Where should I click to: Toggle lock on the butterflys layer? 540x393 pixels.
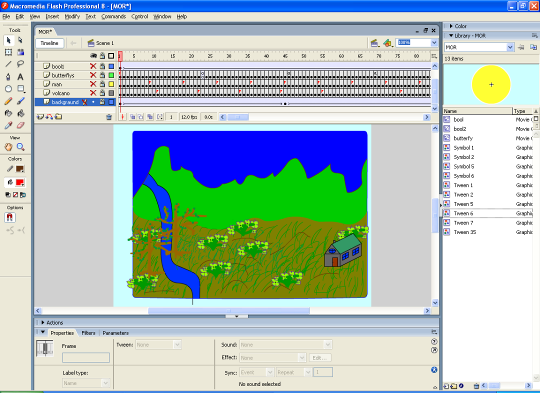pos(102,75)
